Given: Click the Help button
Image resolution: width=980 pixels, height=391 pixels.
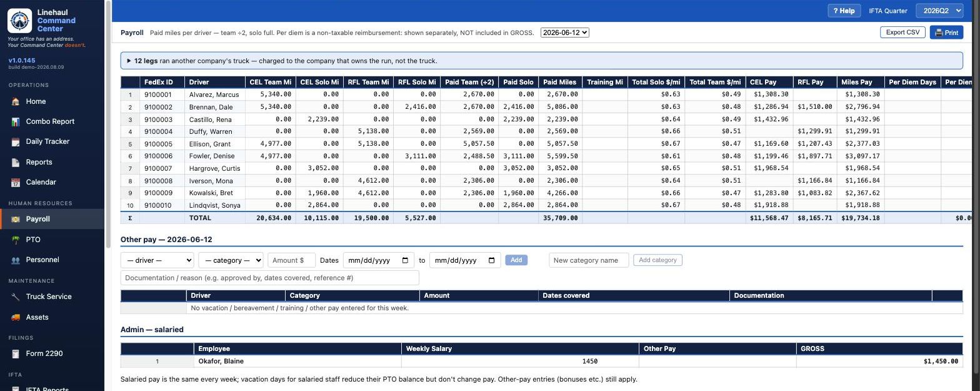Looking at the screenshot, I should (844, 11).
